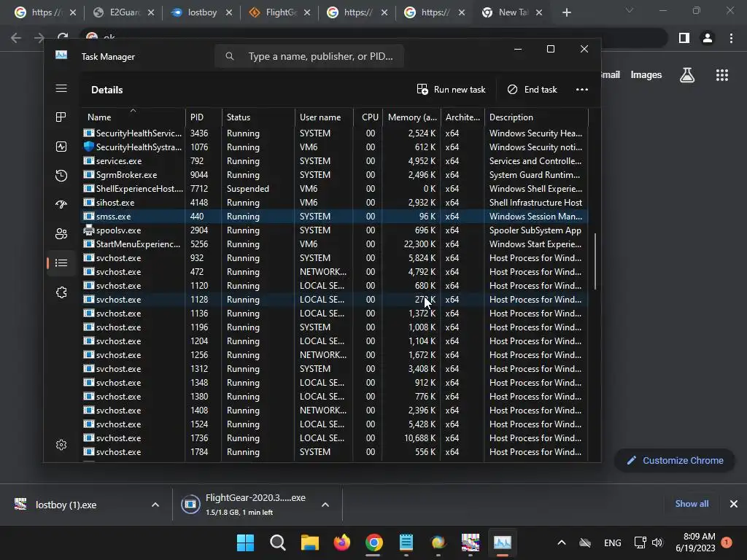This screenshot has height=560, width=747.
Task: Open taskbar Search icon
Action: pyautogui.click(x=278, y=542)
